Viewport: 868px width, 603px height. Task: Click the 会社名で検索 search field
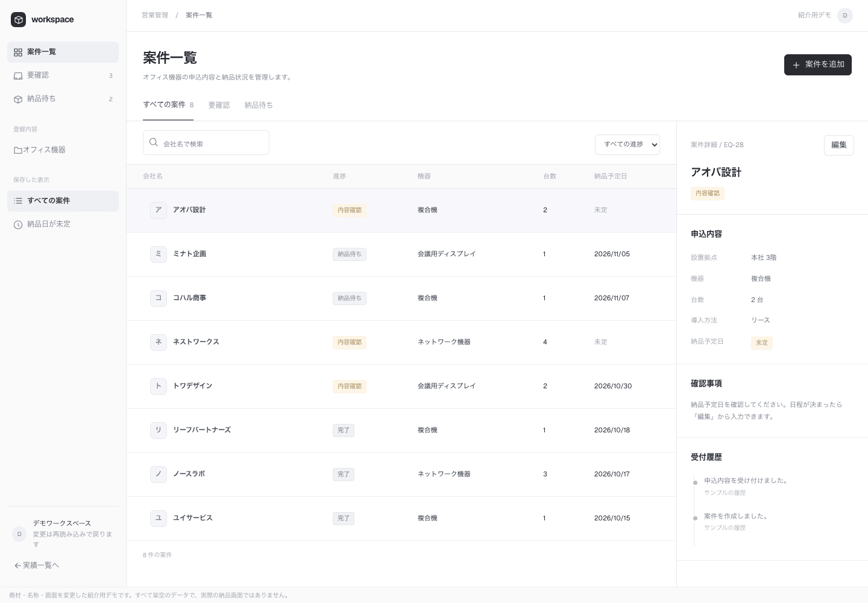tap(206, 143)
